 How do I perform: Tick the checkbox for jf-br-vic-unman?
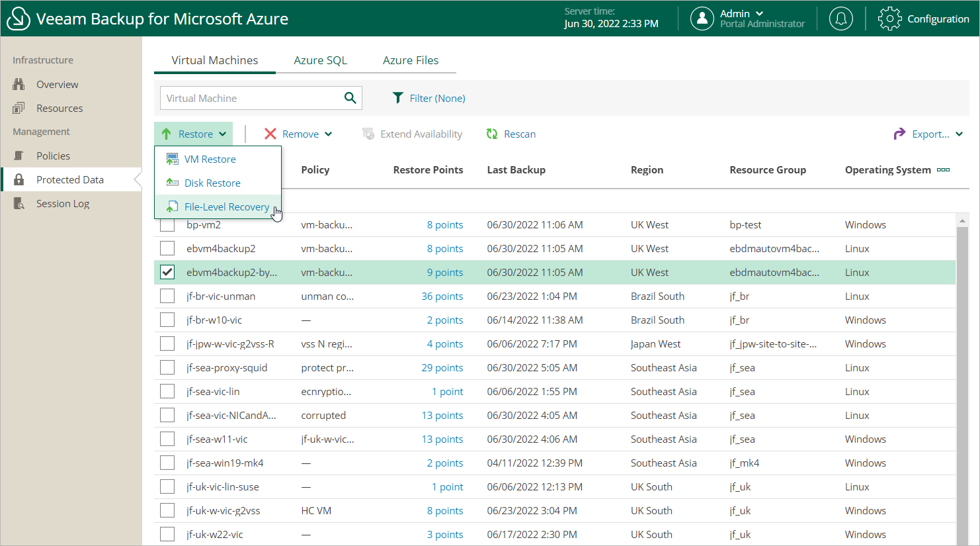[167, 296]
